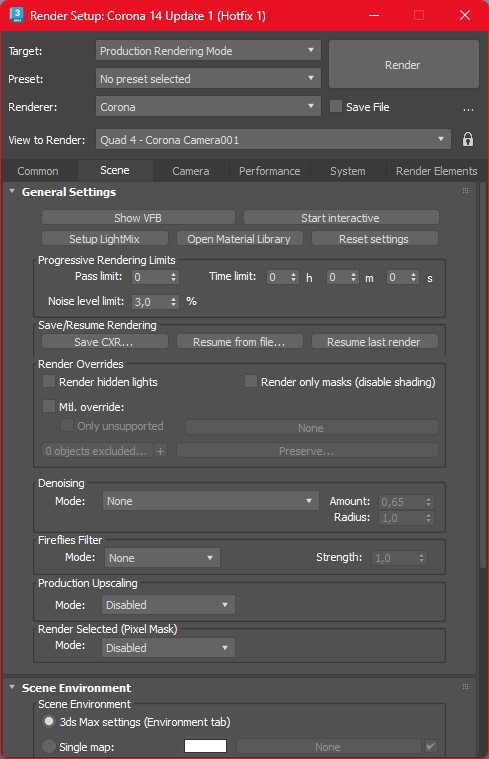Click the 0 objects excluded... button
This screenshot has width=489, height=759.
coord(97,451)
